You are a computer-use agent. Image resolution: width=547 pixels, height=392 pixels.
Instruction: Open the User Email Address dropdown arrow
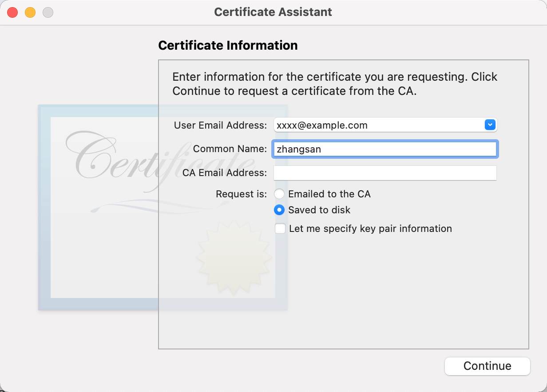click(x=490, y=125)
